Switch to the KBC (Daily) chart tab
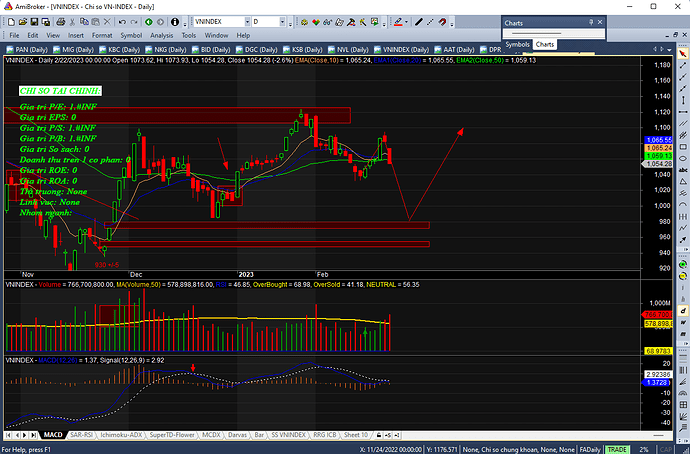 120,49
